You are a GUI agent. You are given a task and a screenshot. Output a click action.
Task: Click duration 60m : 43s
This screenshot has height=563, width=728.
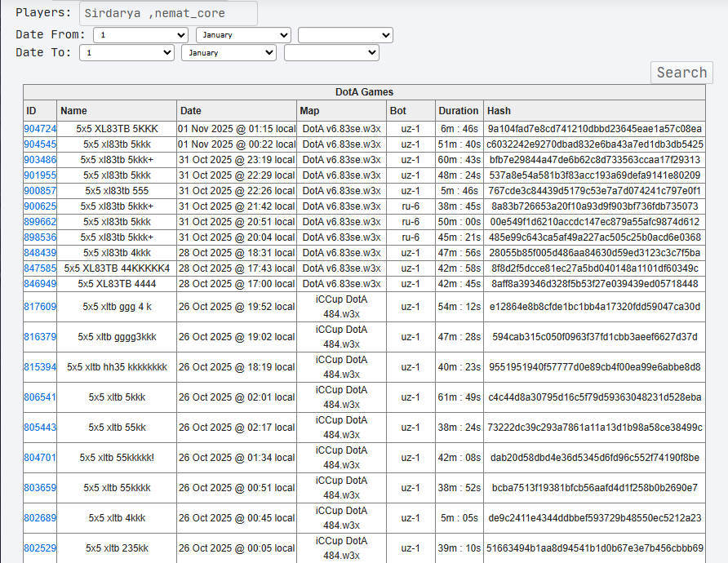(x=459, y=160)
